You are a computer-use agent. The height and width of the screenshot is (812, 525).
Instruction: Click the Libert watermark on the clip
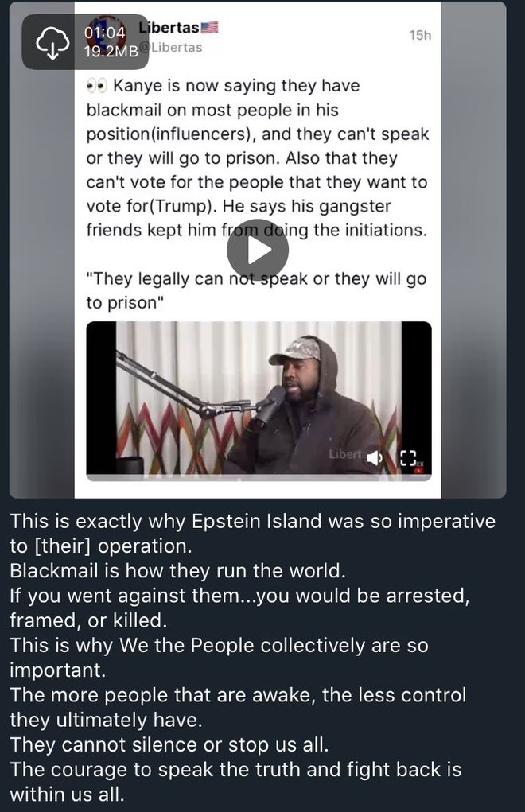pyautogui.click(x=346, y=454)
